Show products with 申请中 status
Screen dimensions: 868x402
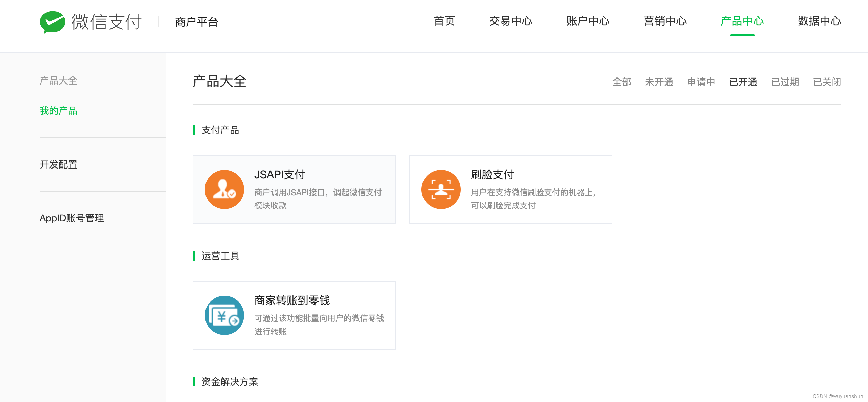701,82
